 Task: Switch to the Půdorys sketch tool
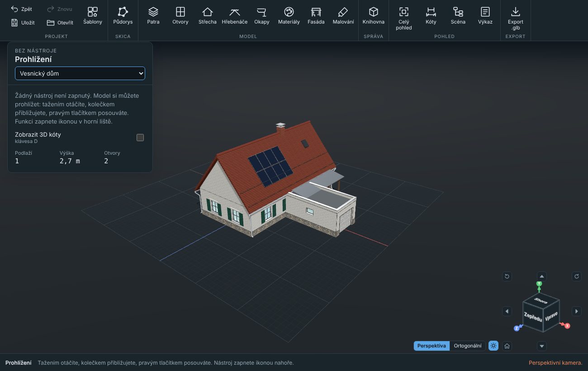(123, 16)
